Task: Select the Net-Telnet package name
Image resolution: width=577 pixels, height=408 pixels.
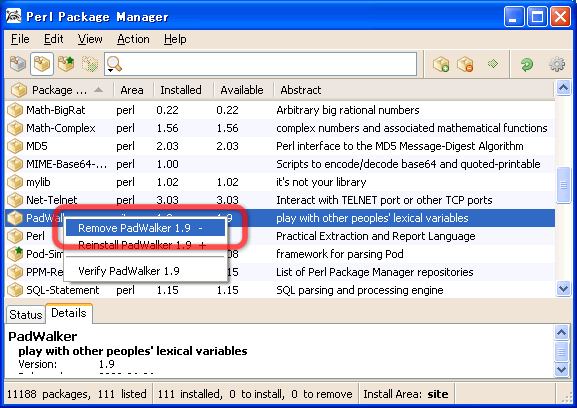Action: [x=52, y=200]
